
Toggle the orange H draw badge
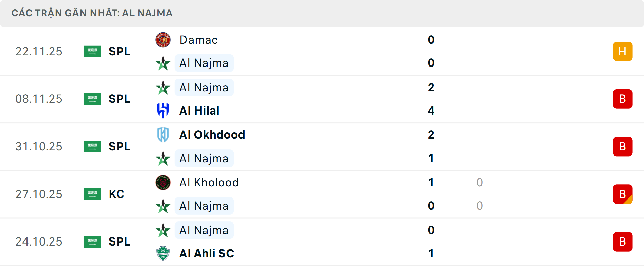(x=623, y=51)
